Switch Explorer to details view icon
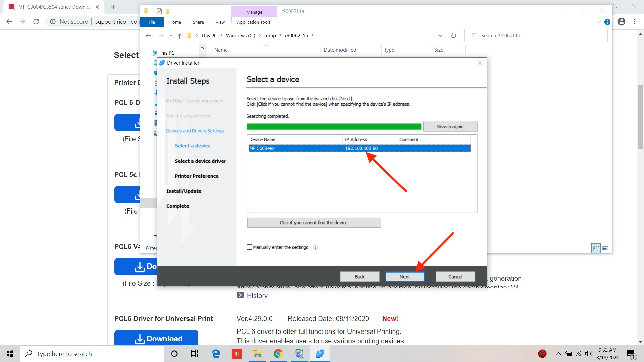 pos(596,248)
